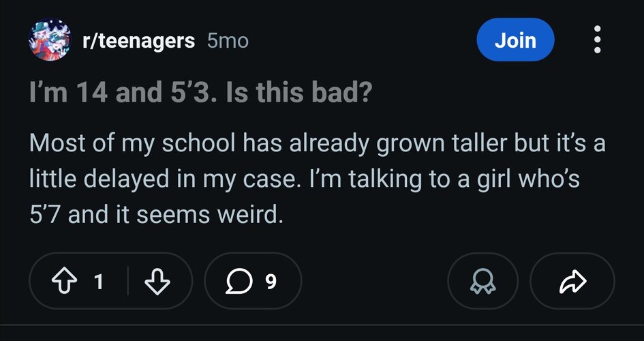Downvote the post with the down arrow

pyautogui.click(x=157, y=281)
